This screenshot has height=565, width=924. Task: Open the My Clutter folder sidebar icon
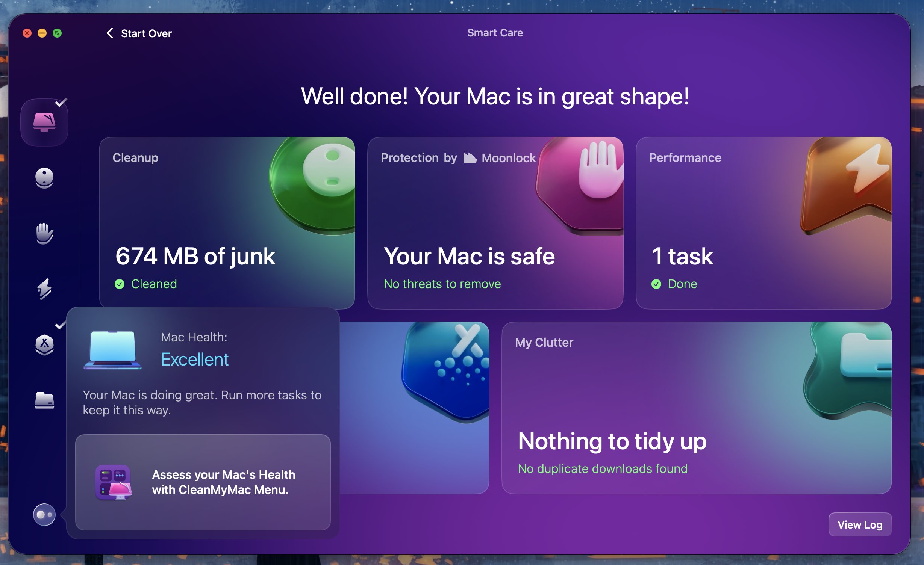click(44, 400)
